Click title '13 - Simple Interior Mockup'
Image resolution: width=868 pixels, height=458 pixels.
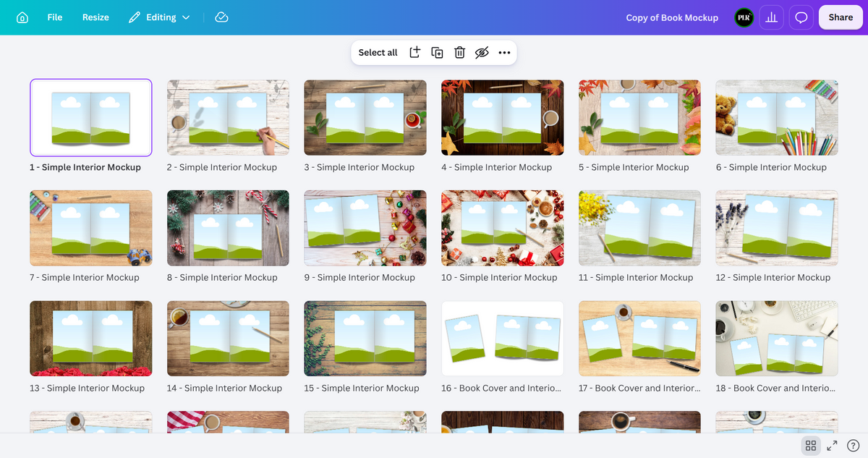click(x=88, y=388)
